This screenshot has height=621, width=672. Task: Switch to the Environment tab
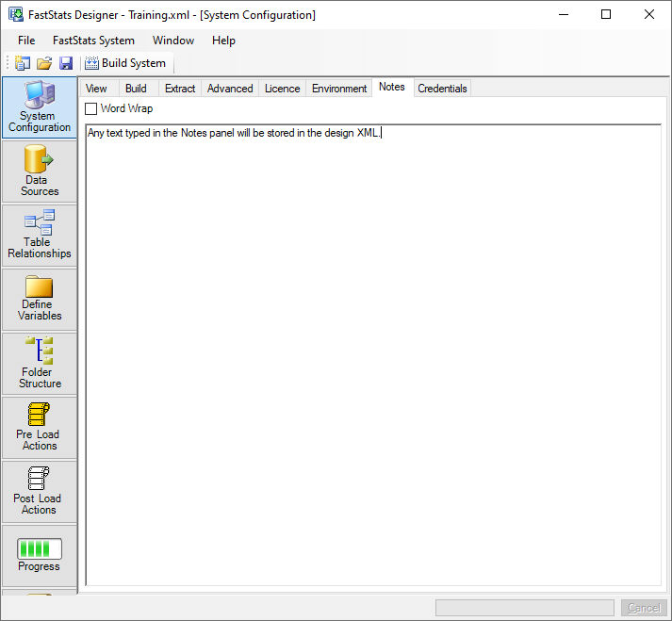[x=339, y=89]
